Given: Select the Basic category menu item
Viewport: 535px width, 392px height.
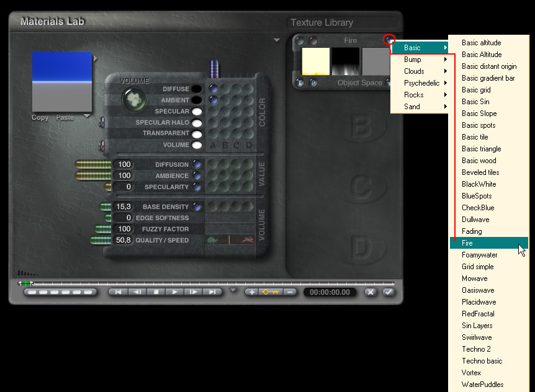Looking at the screenshot, I should pos(420,48).
